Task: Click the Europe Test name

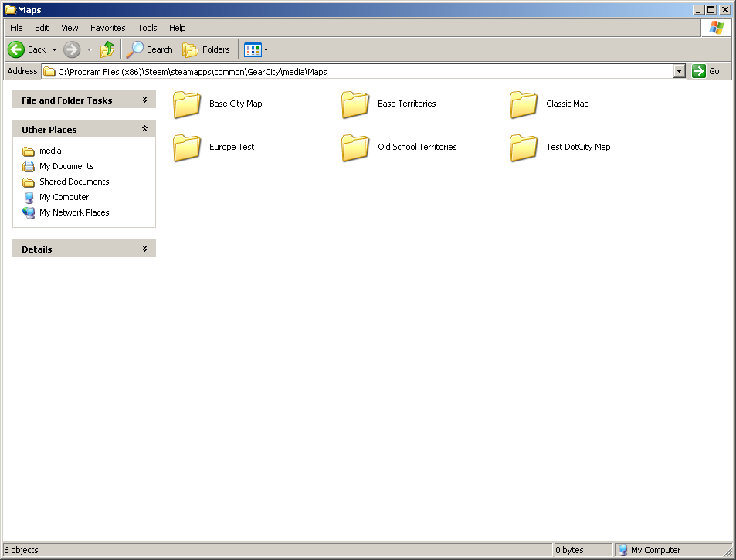Action: pos(232,147)
